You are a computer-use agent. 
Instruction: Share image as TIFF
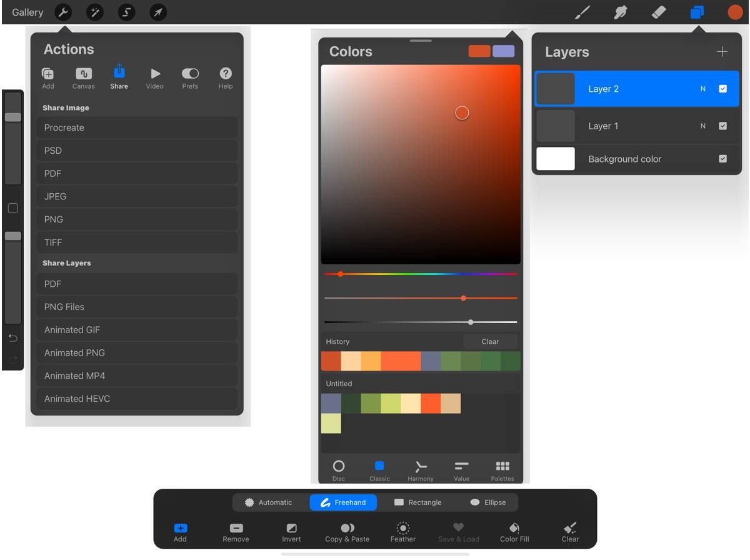[137, 242]
